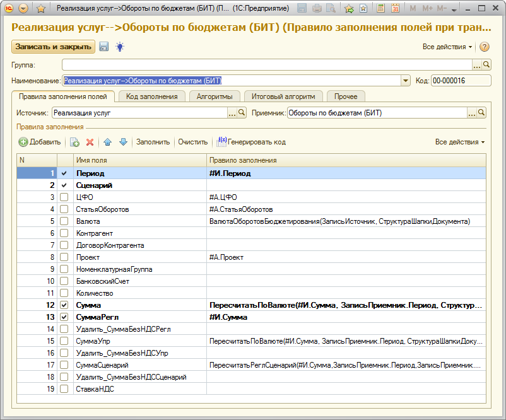The width and height of the screenshot is (506, 420).
Task: Uncheck the Сумма row checkbox
Action: click(64, 305)
